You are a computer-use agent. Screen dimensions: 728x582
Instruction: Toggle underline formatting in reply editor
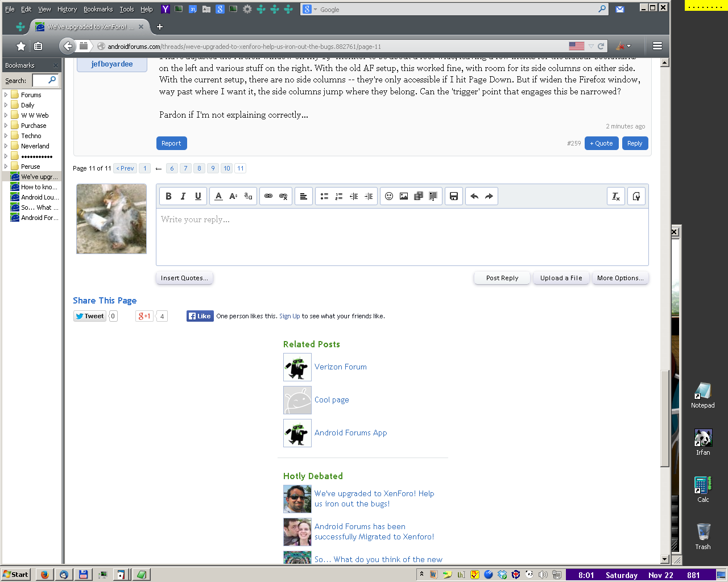click(198, 196)
